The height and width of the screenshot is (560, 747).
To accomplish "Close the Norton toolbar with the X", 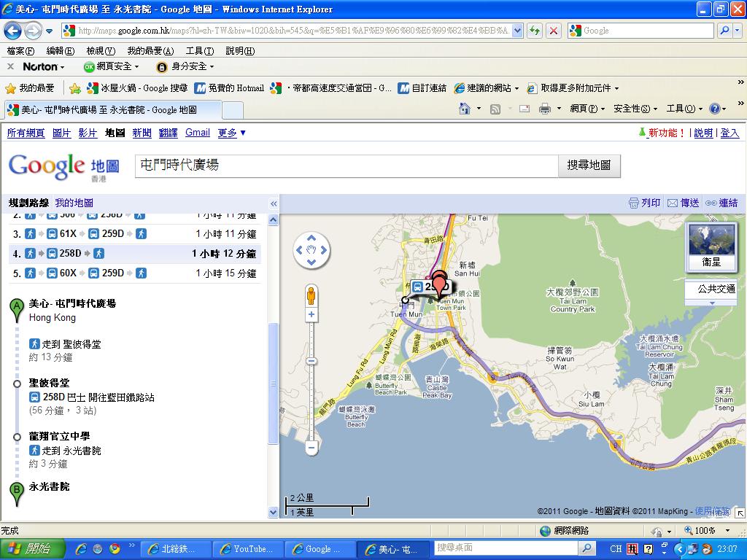I will pos(10,66).
